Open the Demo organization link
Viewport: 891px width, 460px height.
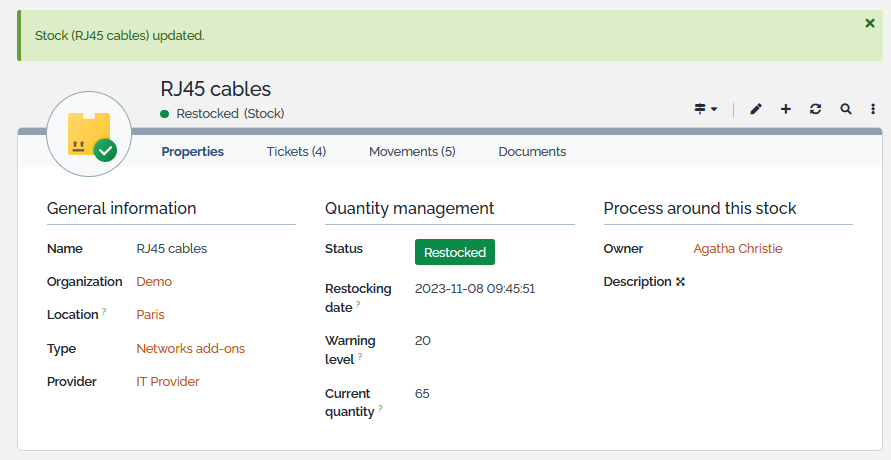(x=154, y=282)
